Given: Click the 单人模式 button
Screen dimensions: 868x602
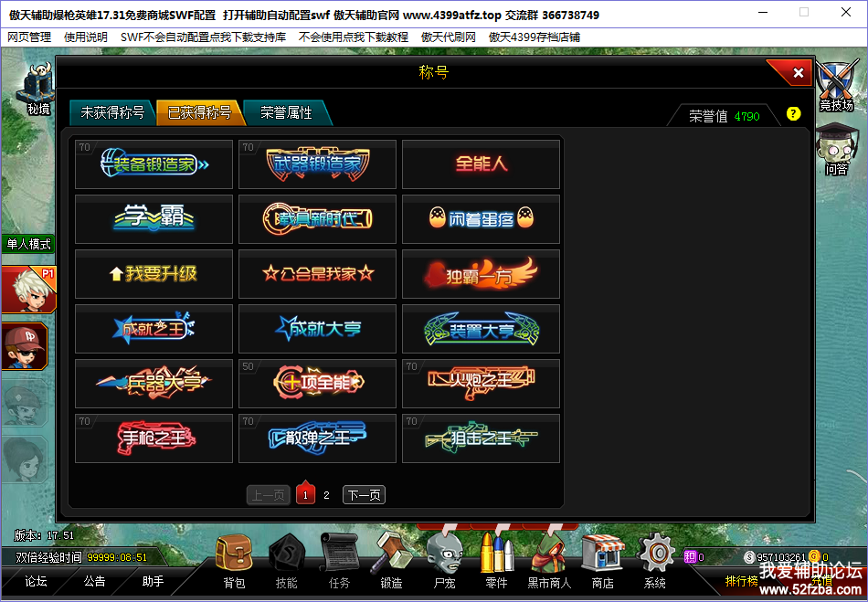Looking at the screenshot, I should pos(28,244).
